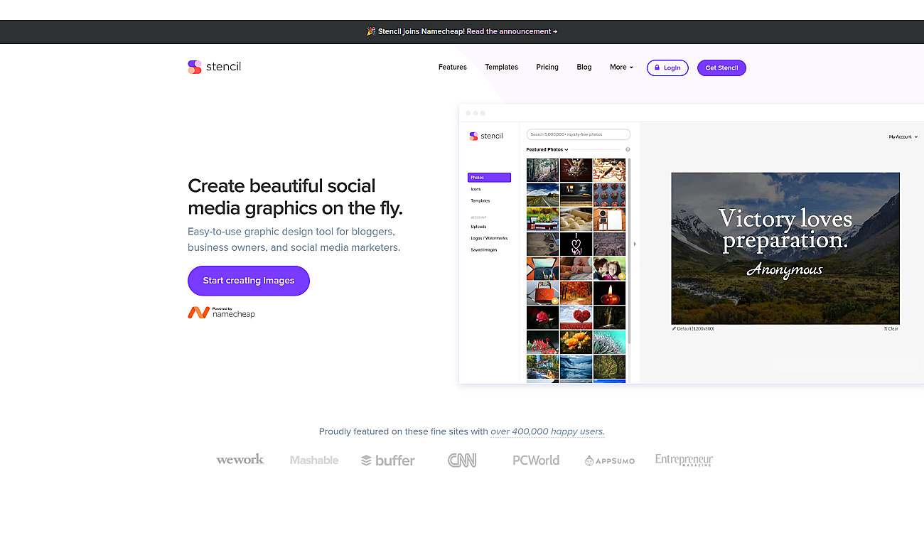
Task: Select the orange flowers photo thumbnail
Action: pyautogui.click(x=576, y=342)
